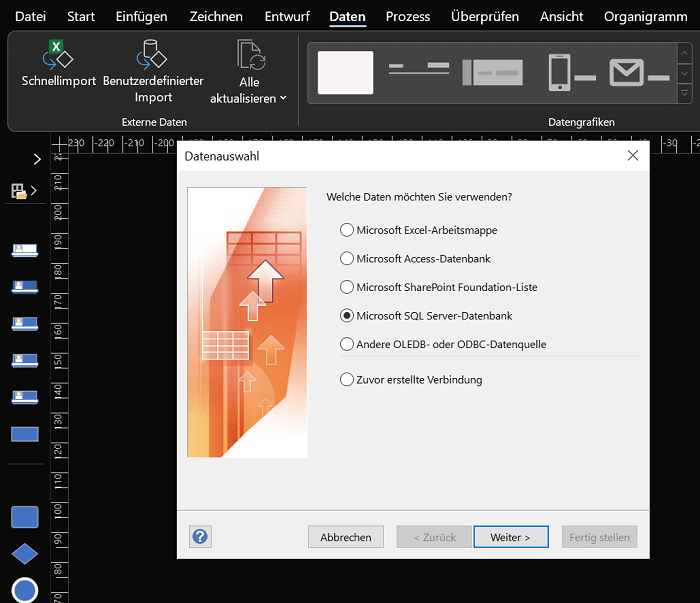Go to the Prozess tab
The image size is (700, 603).
(408, 17)
